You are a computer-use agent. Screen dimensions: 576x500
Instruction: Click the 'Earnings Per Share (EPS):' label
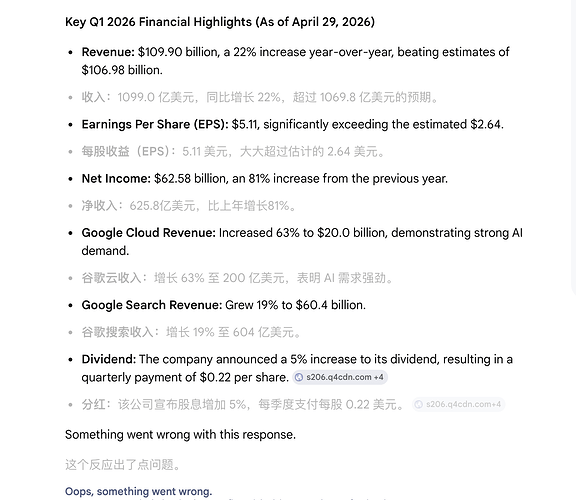[155, 125]
